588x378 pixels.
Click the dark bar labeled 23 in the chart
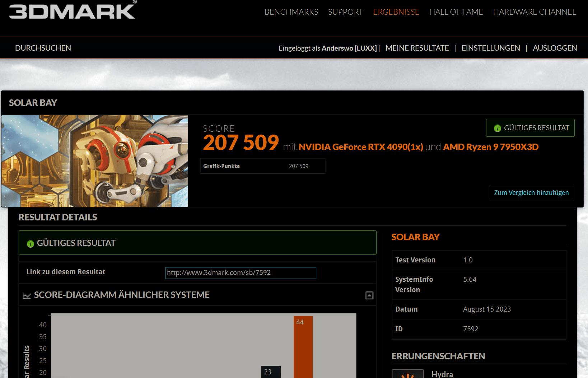(x=271, y=372)
